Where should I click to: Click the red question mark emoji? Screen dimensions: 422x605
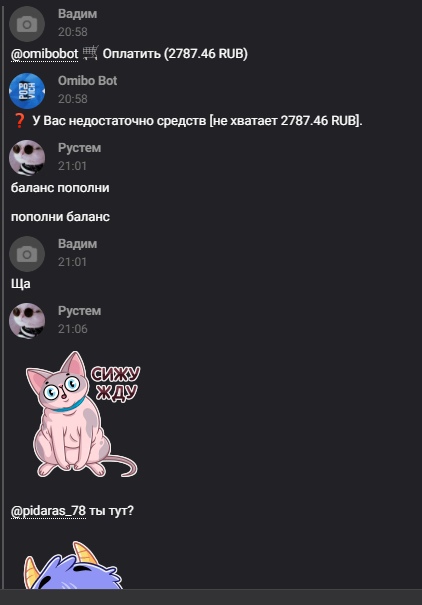(19, 121)
